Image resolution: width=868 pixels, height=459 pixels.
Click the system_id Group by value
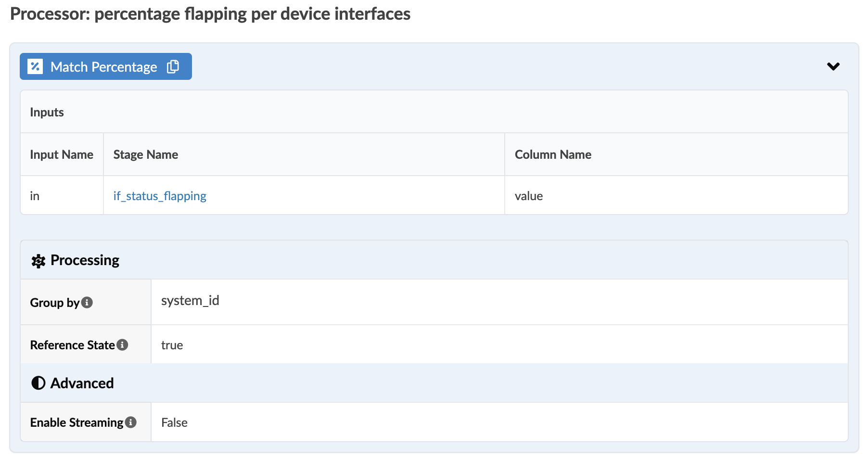(190, 301)
